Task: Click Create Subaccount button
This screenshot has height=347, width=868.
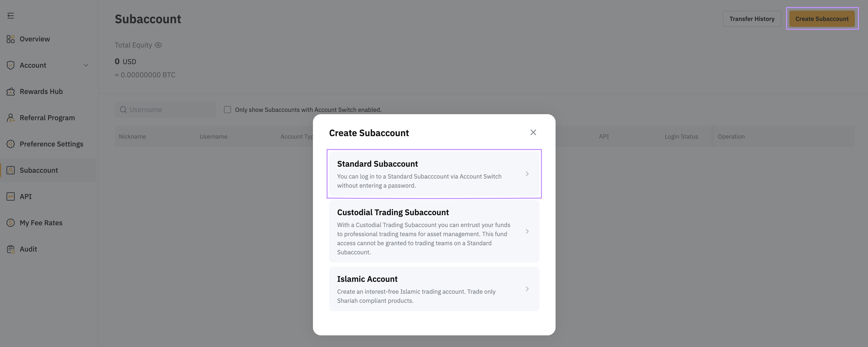Action: click(822, 19)
